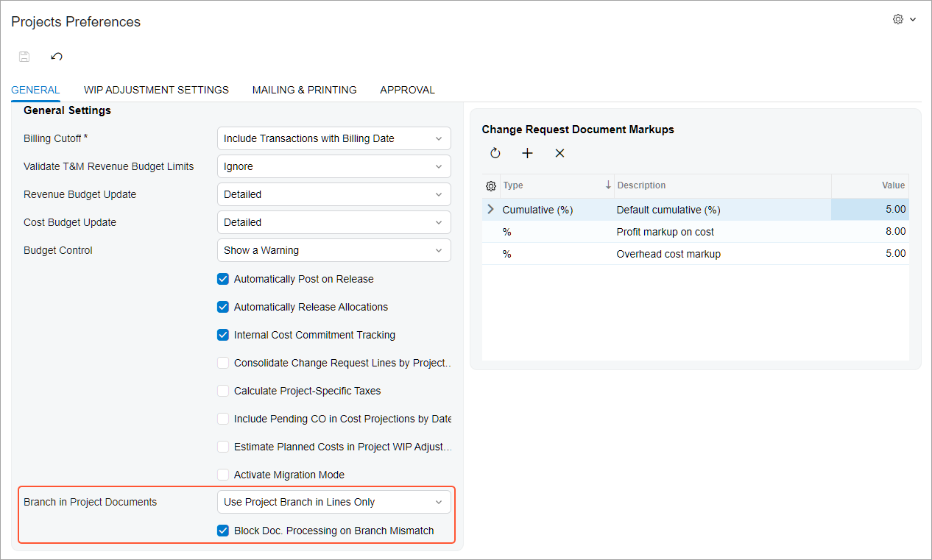Screen dimensions: 932x560
Task: Open the grid column configuration gear icon
Action: point(491,186)
